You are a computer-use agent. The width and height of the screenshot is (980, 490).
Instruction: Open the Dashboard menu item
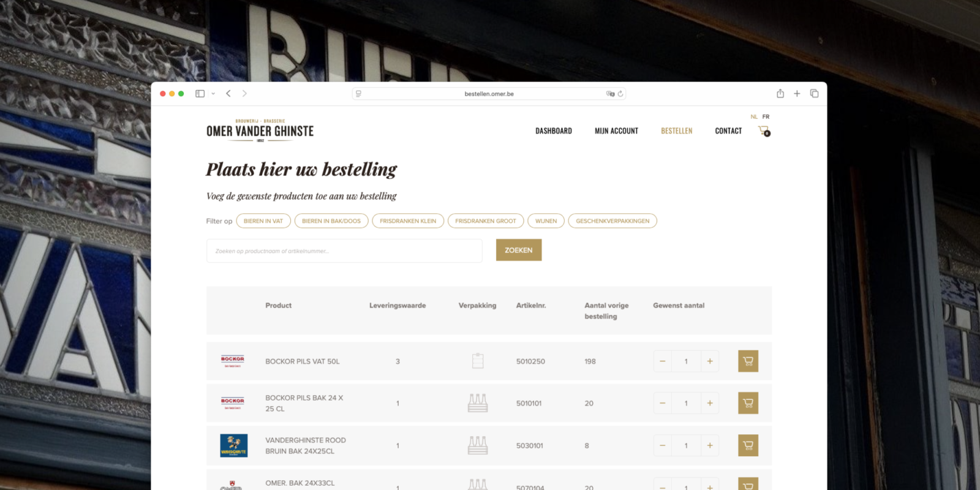click(x=554, y=131)
